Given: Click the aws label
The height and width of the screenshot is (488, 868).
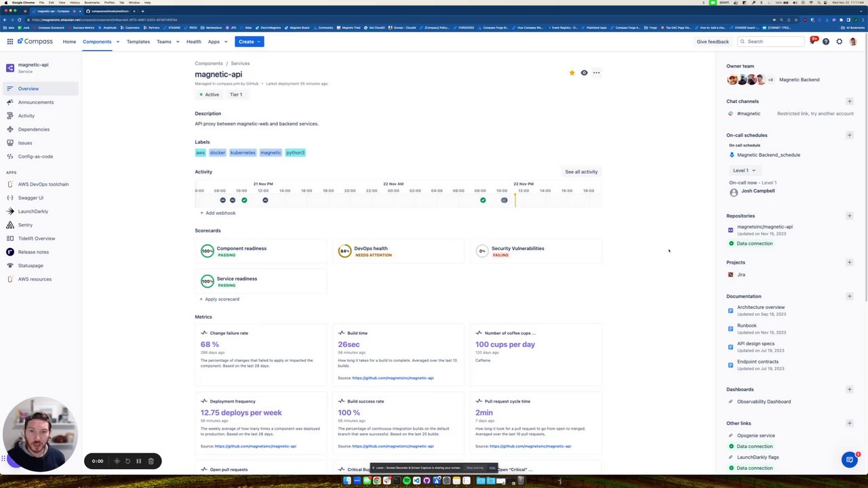Looking at the screenshot, I should 200,152.
